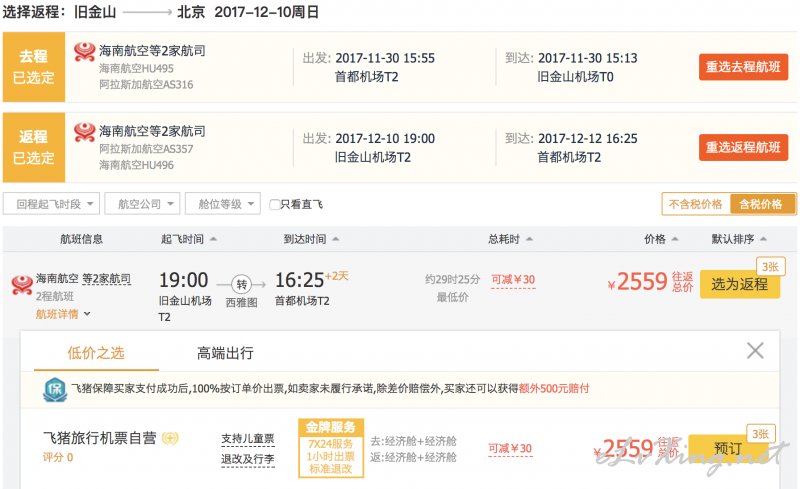Open the 航空公司 filter dropdown
Image resolution: width=800 pixels, height=489 pixels.
[142, 204]
